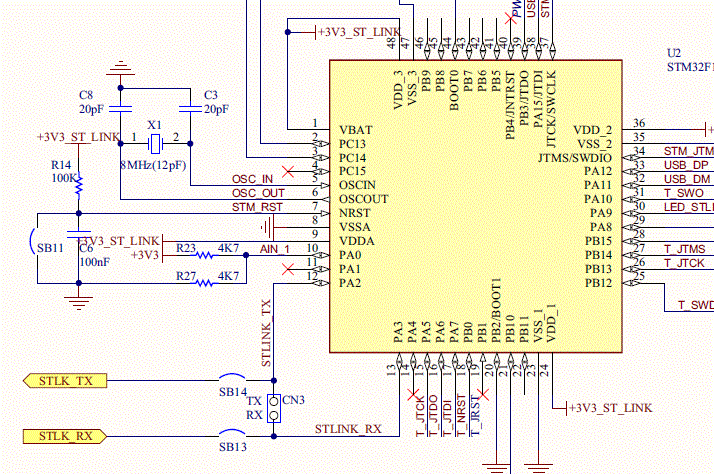Click the 8MHz(12pF) crystal value
Screen dimensions: 714x474
pos(153,165)
